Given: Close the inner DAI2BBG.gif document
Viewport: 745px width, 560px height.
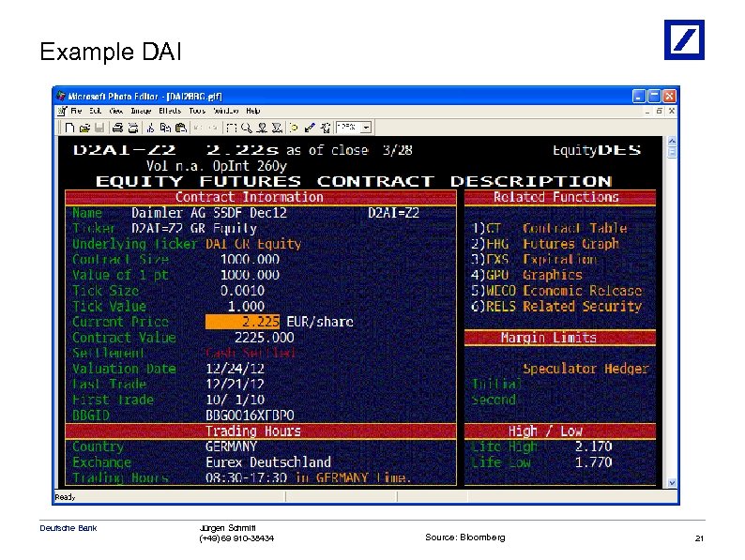Looking at the screenshot, I should pyautogui.click(x=672, y=111).
